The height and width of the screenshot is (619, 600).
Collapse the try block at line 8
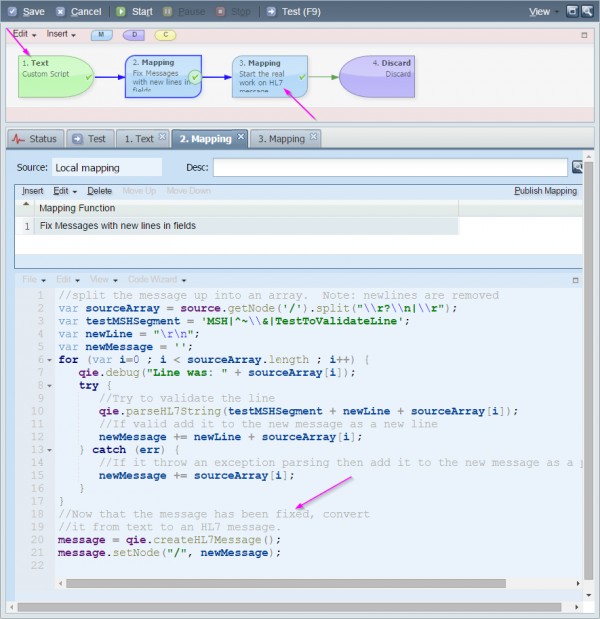pos(49,386)
